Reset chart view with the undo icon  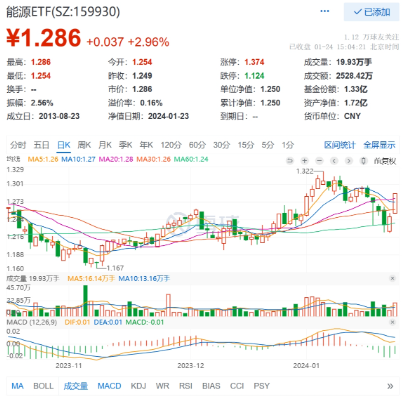coord(290,161)
